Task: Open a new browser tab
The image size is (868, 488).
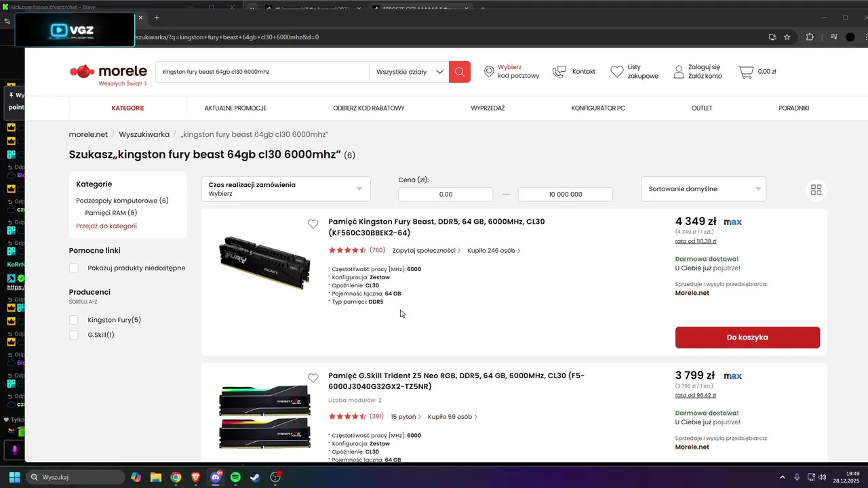Action: (x=157, y=18)
